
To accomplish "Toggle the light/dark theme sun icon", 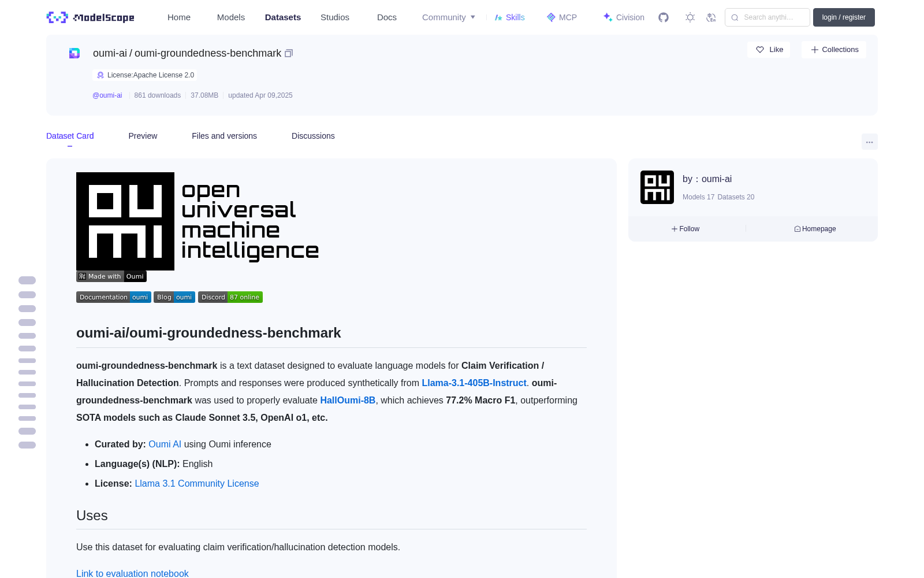I will (x=690, y=17).
